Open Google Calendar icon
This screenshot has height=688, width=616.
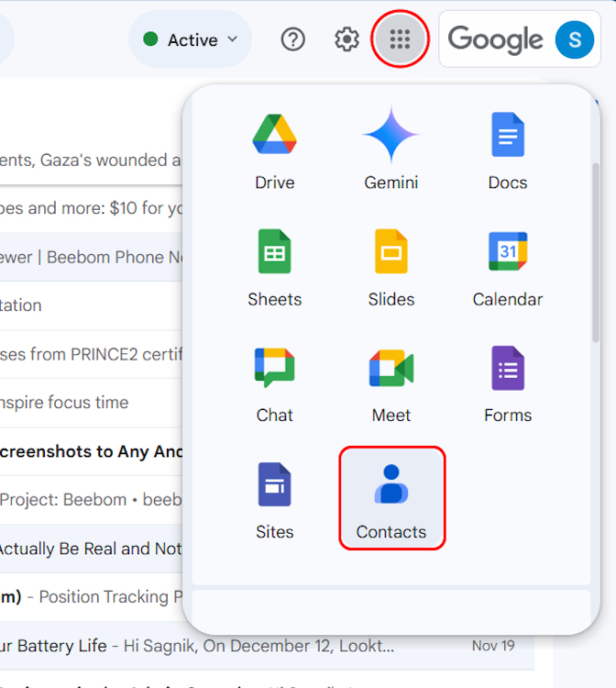pos(507,267)
